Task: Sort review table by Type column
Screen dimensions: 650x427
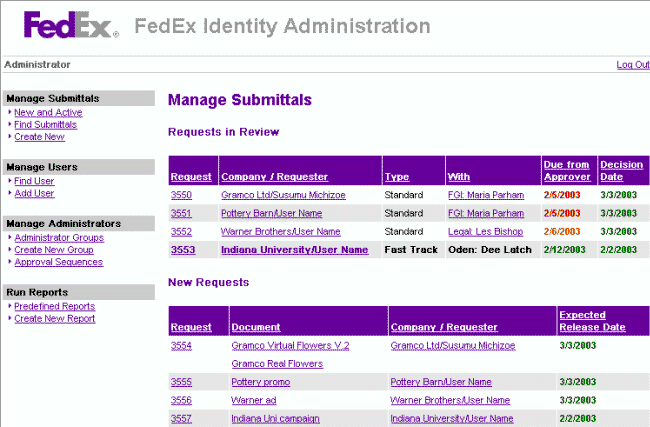Action: click(397, 177)
